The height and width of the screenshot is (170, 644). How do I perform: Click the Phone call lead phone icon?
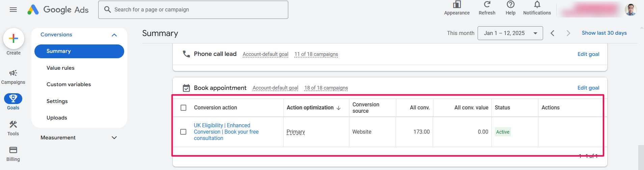186,54
